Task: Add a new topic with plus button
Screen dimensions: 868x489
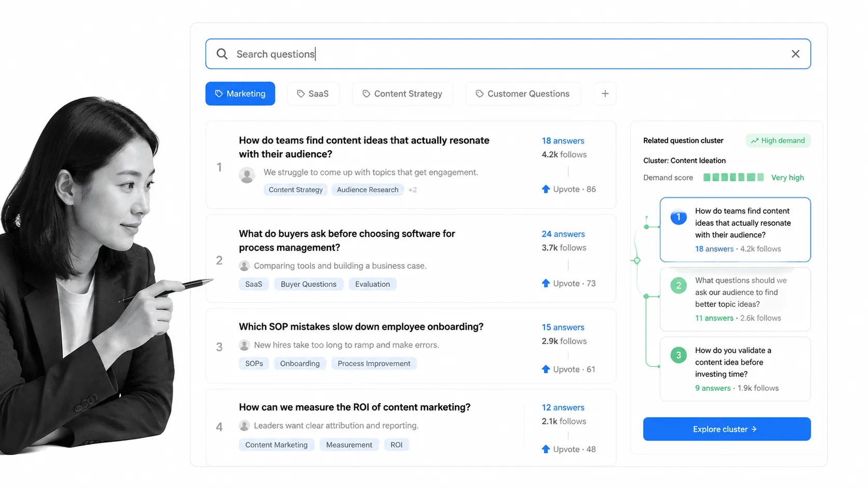Action: (x=605, y=94)
